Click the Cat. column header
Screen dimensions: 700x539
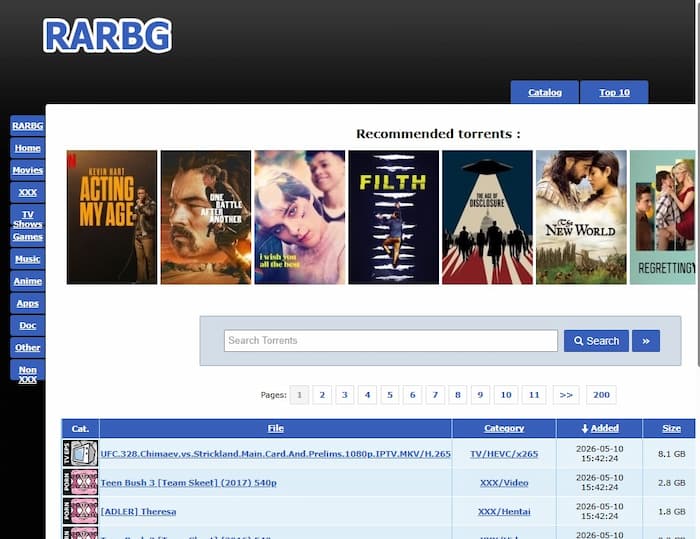click(80, 428)
